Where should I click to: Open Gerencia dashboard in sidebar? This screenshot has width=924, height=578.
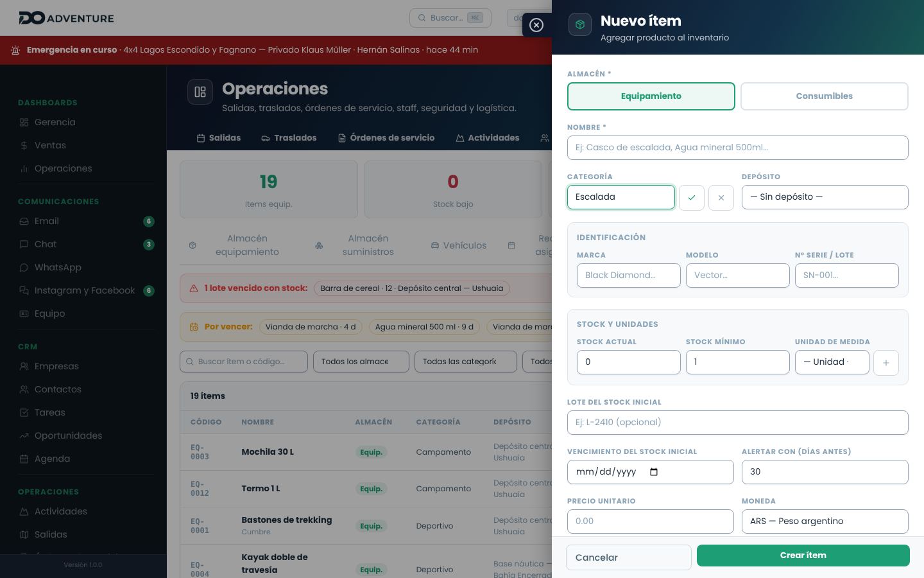coord(55,123)
